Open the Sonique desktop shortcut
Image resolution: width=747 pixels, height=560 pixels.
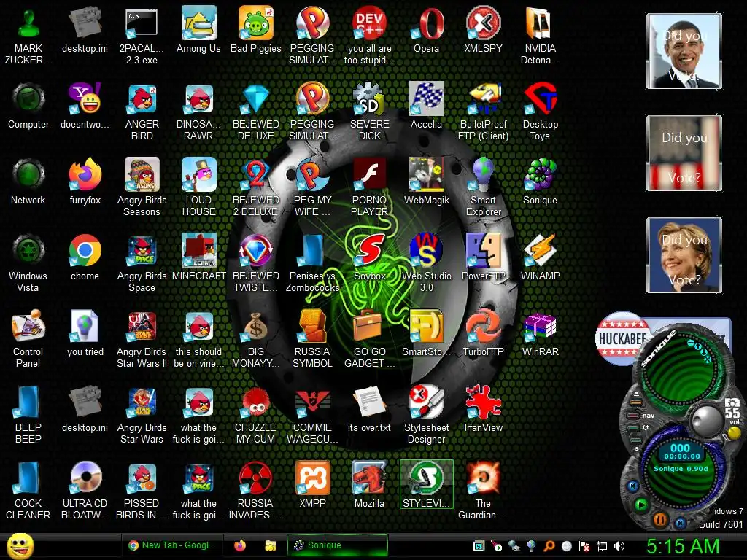(x=541, y=182)
